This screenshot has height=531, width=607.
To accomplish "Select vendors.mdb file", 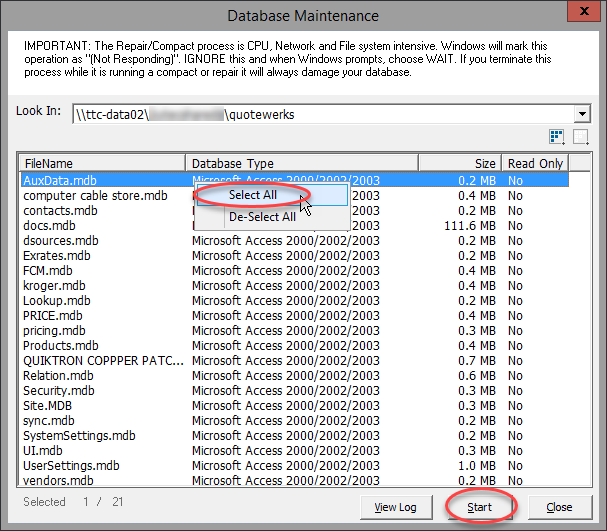I will [x=58, y=481].
